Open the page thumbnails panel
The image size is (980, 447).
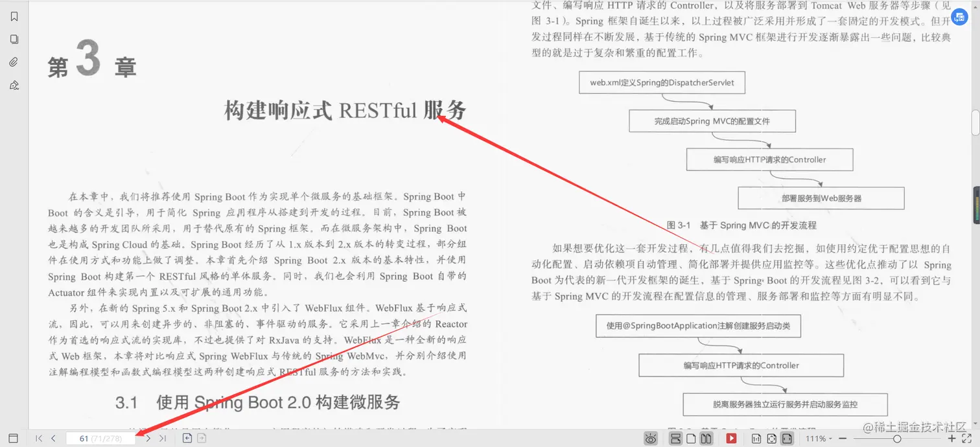pyautogui.click(x=14, y=39)
